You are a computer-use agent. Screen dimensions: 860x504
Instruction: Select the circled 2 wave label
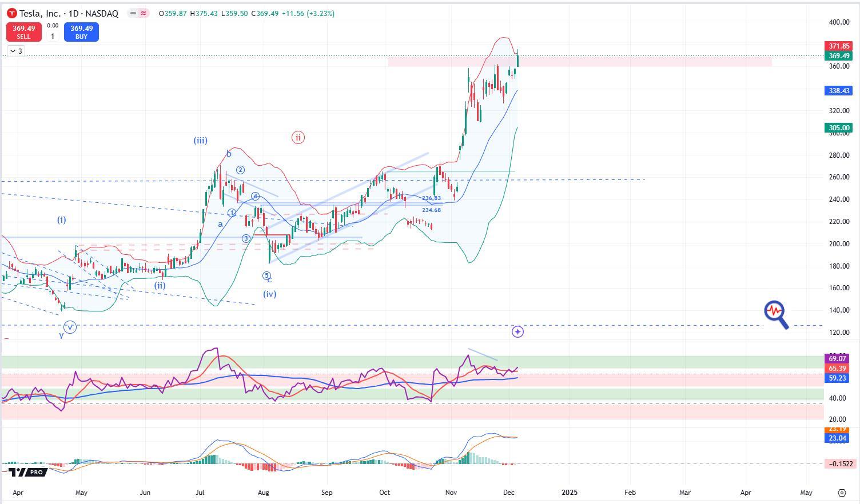point(241,170)
